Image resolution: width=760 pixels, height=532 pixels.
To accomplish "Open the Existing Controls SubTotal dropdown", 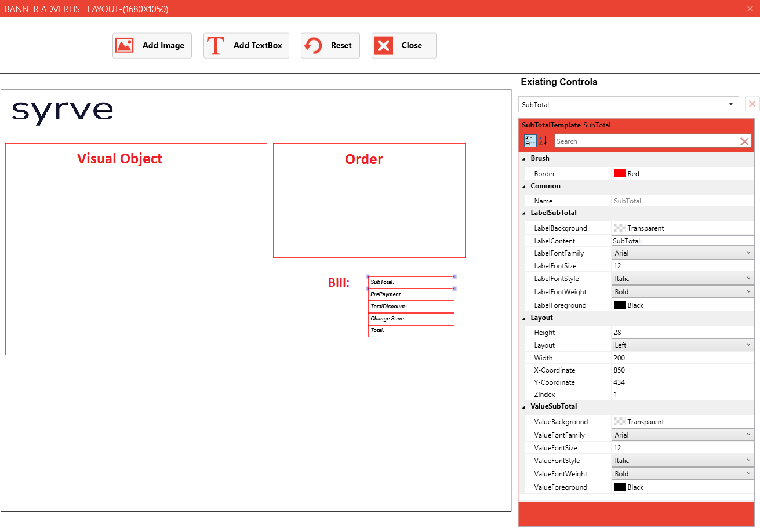I will pos(628,105).
